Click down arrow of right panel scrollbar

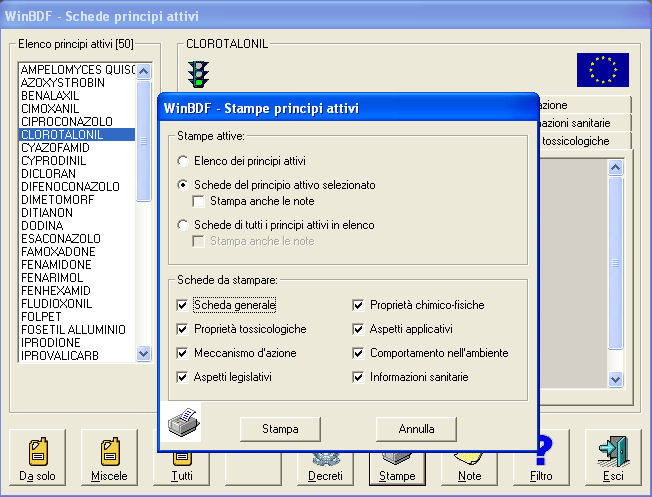click(615, 379)
